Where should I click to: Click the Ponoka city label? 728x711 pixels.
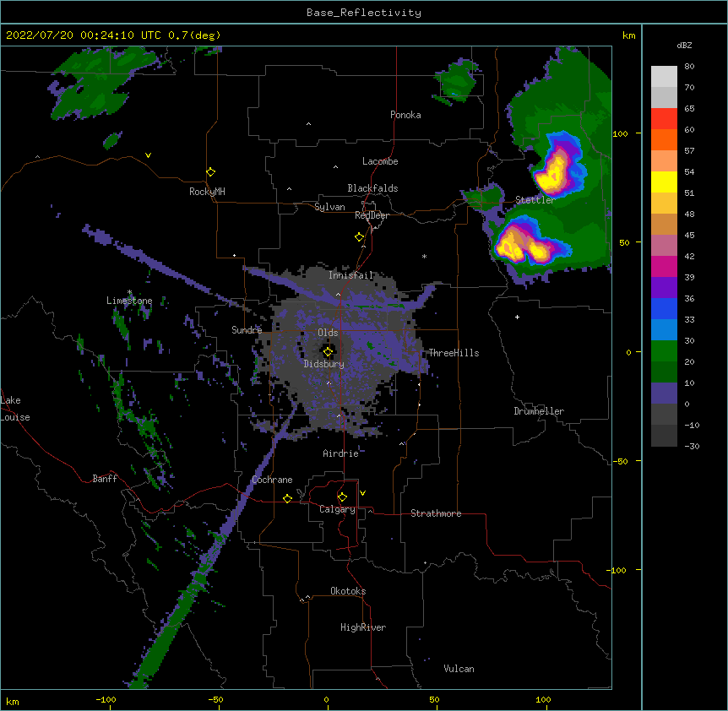[405, 115]
